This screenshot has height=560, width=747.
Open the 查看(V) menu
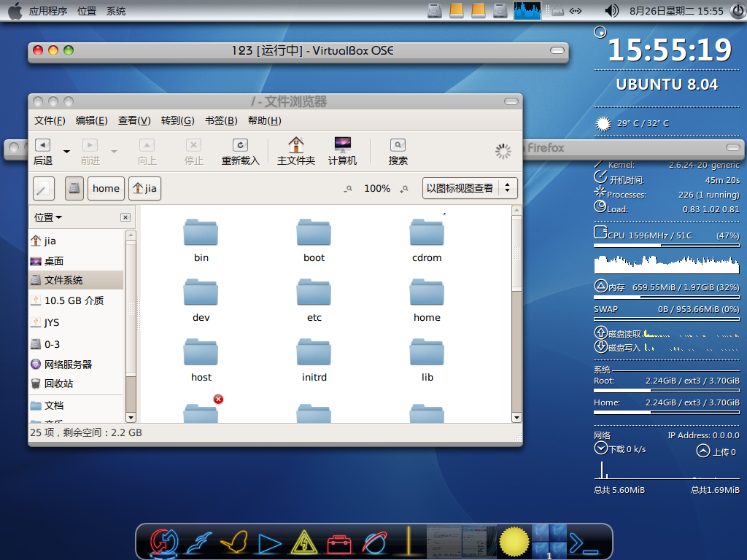pyautogui.click(x=134, y=120)
